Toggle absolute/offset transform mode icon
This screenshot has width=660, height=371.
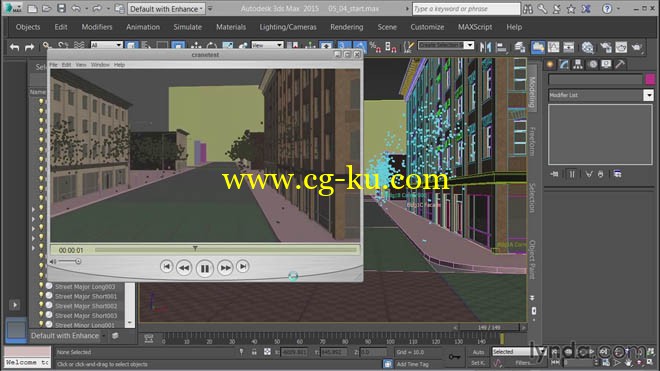tap(267, 352)
